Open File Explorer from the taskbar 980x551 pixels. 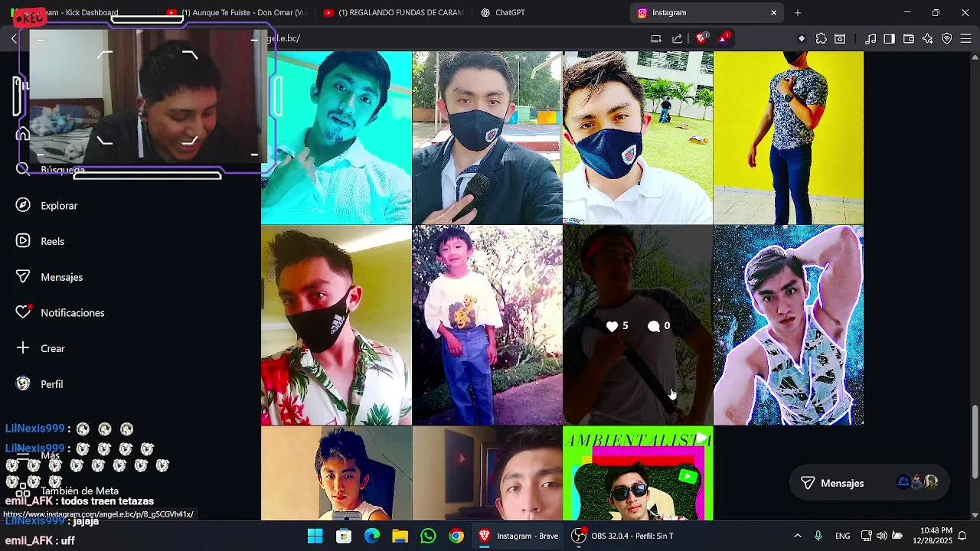[x=400, y=536]
